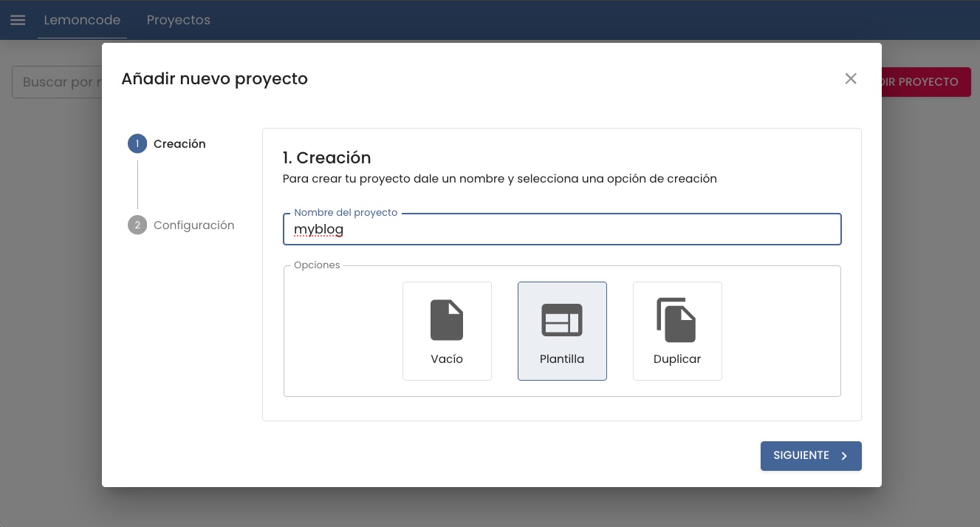
Task: Go to the Lemoncode tab
Action: tap(82, 20)
